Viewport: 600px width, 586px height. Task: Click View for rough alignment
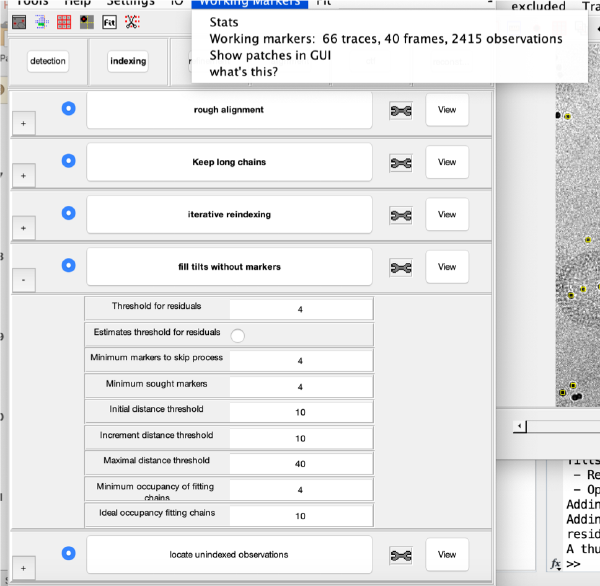coord(447,110)
